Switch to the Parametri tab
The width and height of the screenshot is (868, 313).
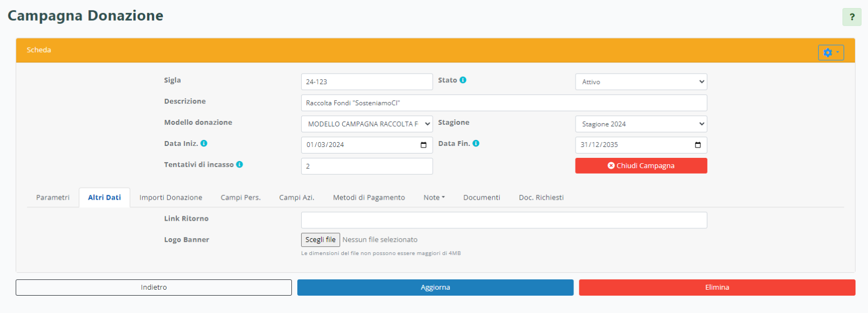point(53,197)
